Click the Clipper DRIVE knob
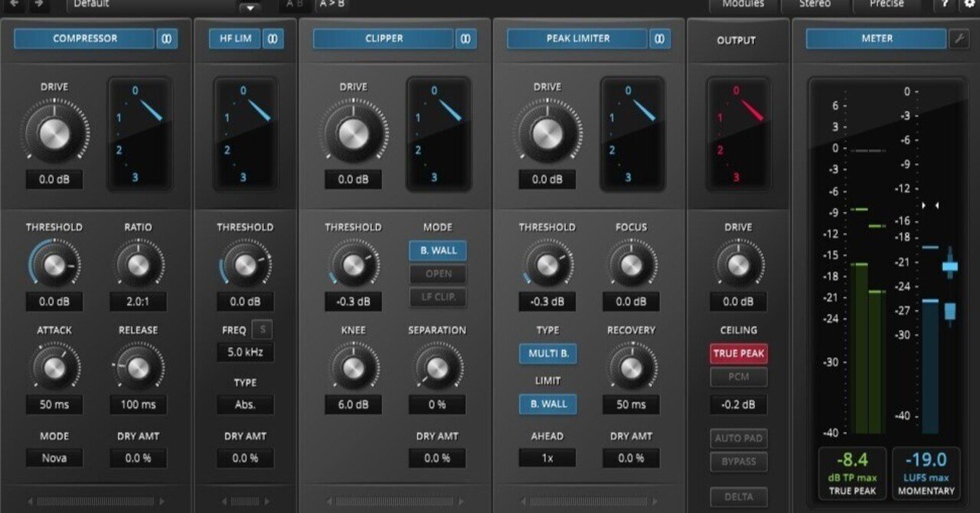The width and height of the screenshot is (980, 513). (x=353, y=132)
